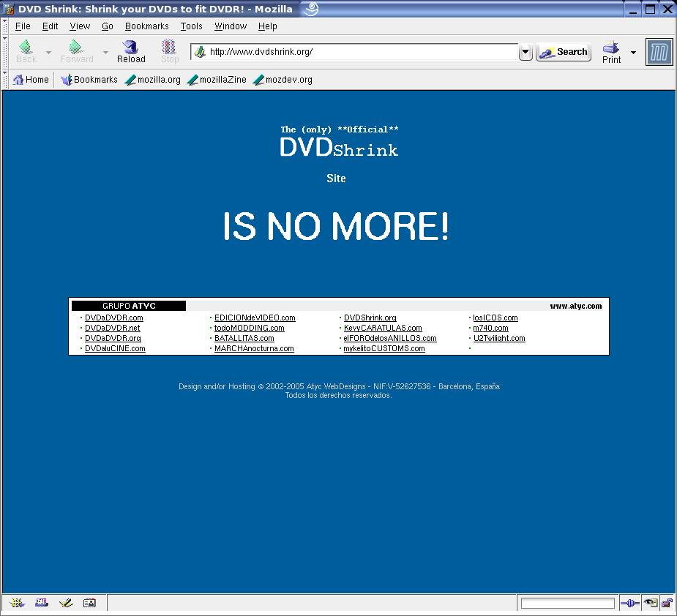
Task: Click the security lock icon
Action: tap(667, 603)
